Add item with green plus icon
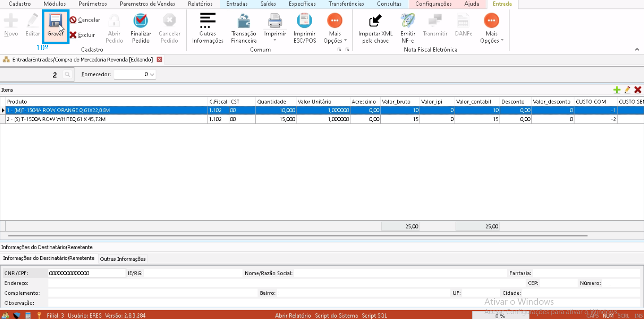The width and height of the screenshot is (644, 319). tap(617, 90)
